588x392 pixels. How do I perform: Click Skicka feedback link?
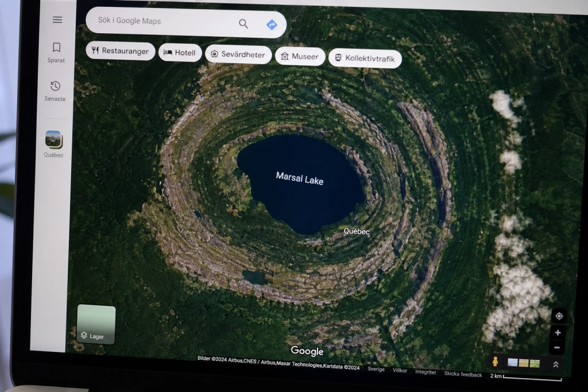pos(463,374)
